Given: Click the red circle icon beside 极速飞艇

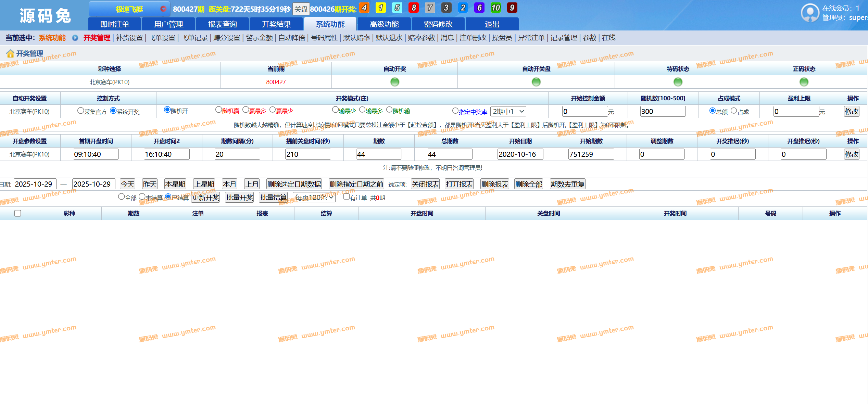Looking at the screenshot, I should click(x=163, y=9).
